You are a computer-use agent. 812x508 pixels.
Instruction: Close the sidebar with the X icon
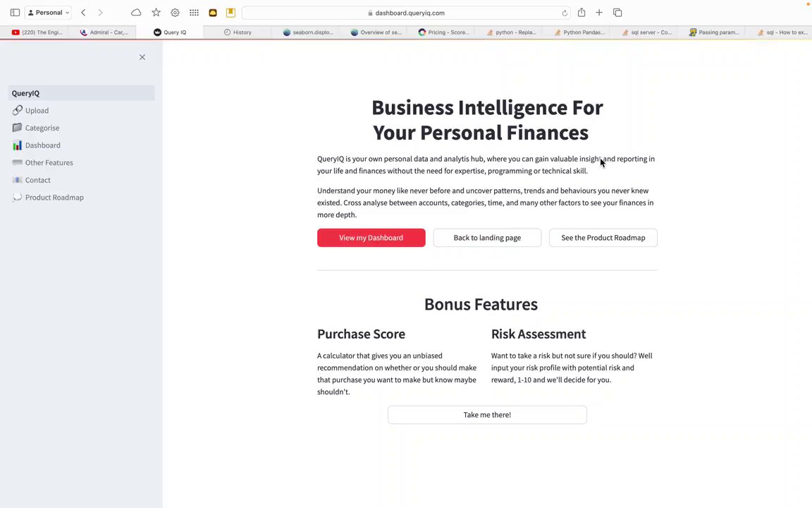coord(142,57)
